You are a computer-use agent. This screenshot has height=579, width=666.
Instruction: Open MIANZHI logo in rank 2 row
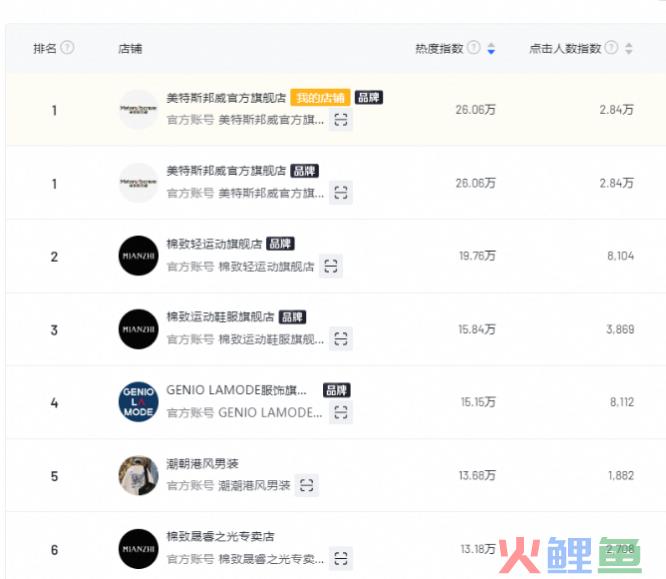[x=138, y=256]
